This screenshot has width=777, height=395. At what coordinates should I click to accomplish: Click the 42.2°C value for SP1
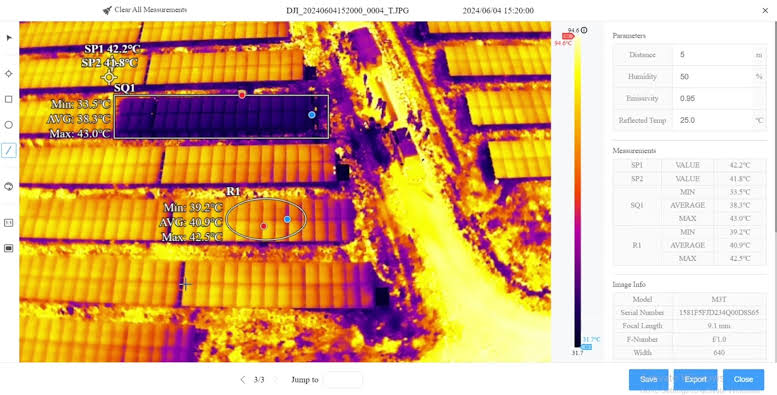coord(740,165)
